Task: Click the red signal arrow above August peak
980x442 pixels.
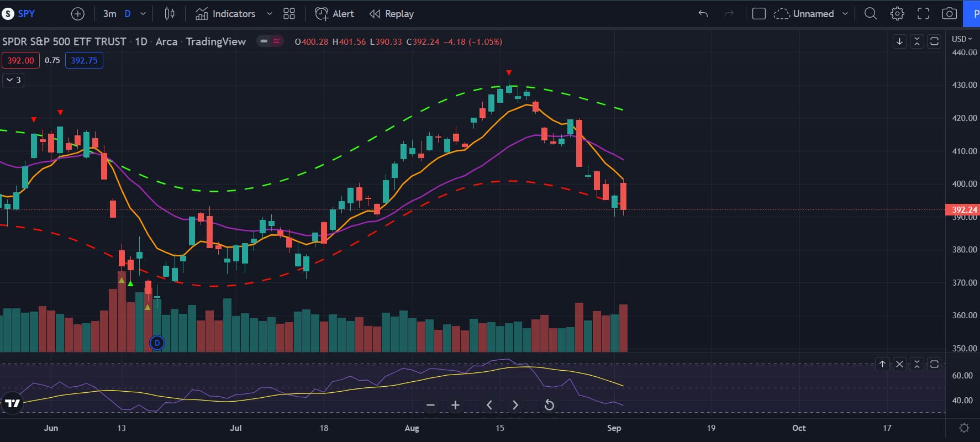Action: [509, 73]
